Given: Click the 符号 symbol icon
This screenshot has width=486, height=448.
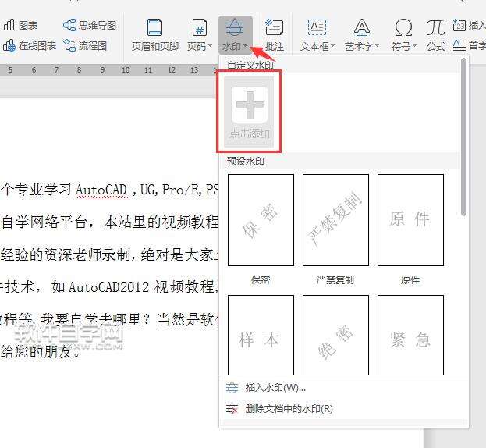Looking at the screenshot, I should pyautogui.click(x=403, y=27).
